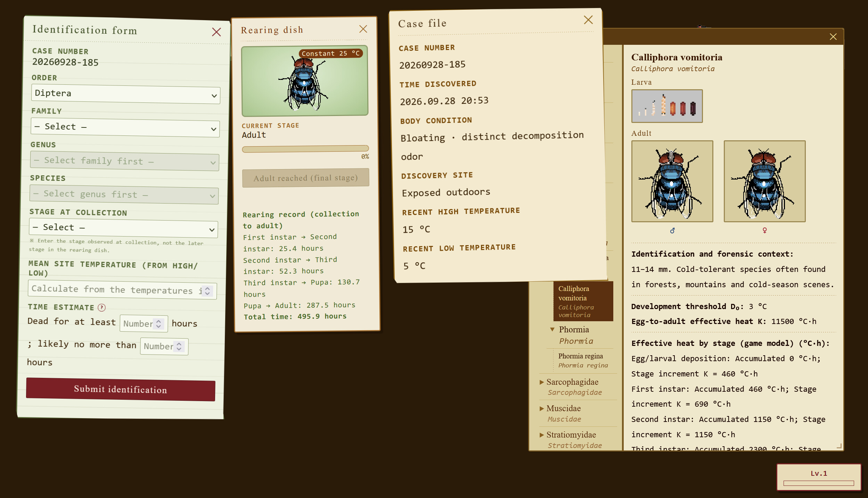Click Submit identification button

pyautogui.click(x=121, y=389)
